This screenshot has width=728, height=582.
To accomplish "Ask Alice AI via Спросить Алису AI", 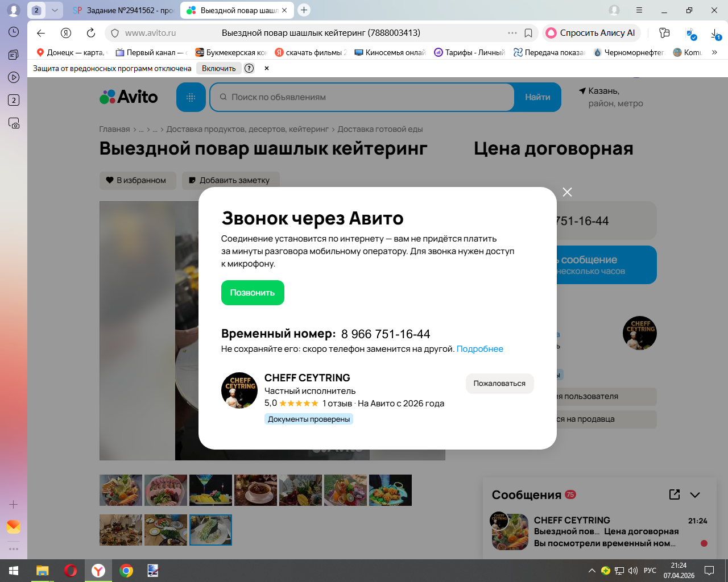I will coord(591,33).
